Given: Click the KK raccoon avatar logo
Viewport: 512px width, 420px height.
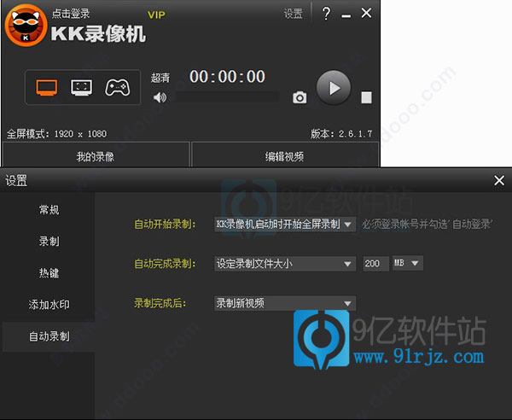Looking at the screenshot, I should pos(26,26).
